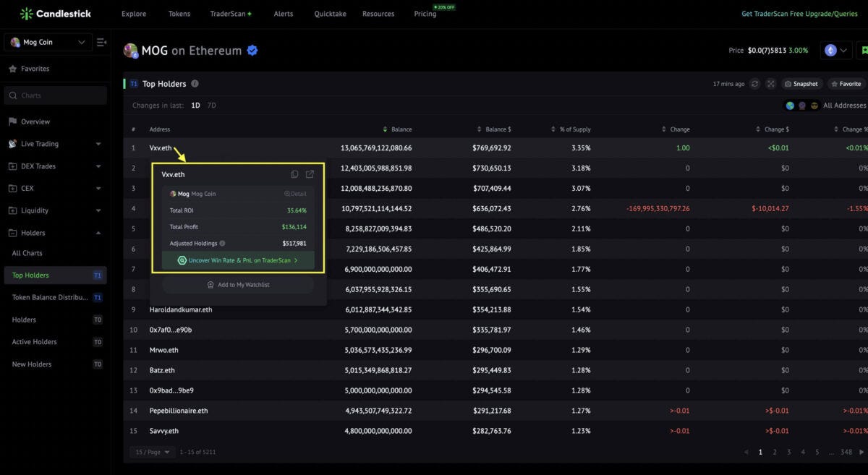Image resolution: width=868 pixels, height=475 pixels.
Task: Click Uncover Win Rate & PnL on TraderScan
Action: pyautogui.click(x=237, y=260)
